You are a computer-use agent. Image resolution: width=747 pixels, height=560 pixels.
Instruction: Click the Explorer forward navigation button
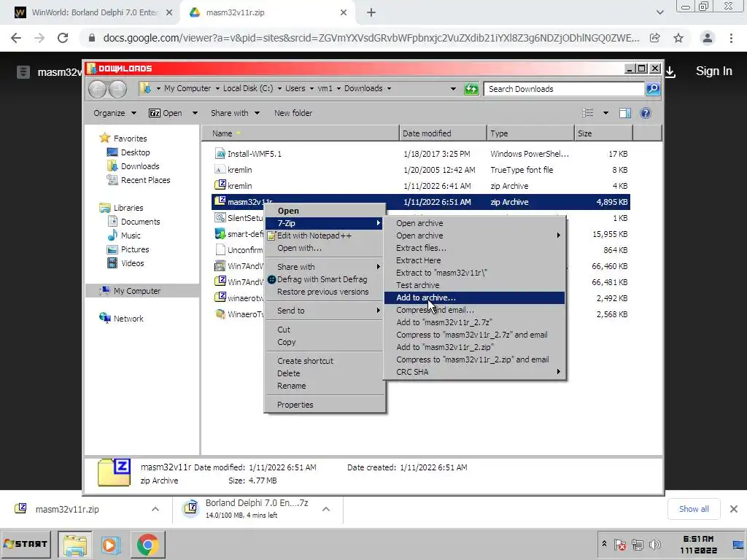pyautogui.click(x=117, y=89)
